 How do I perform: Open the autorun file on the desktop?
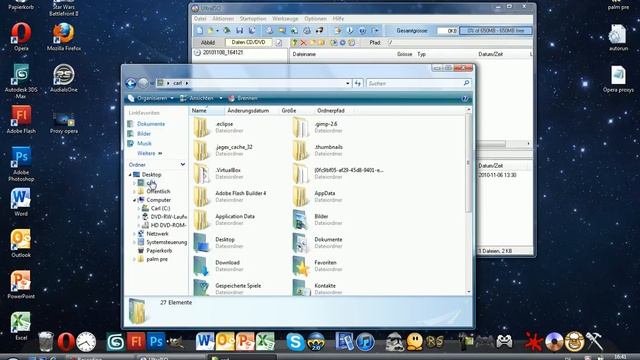[x=618, y=38]
